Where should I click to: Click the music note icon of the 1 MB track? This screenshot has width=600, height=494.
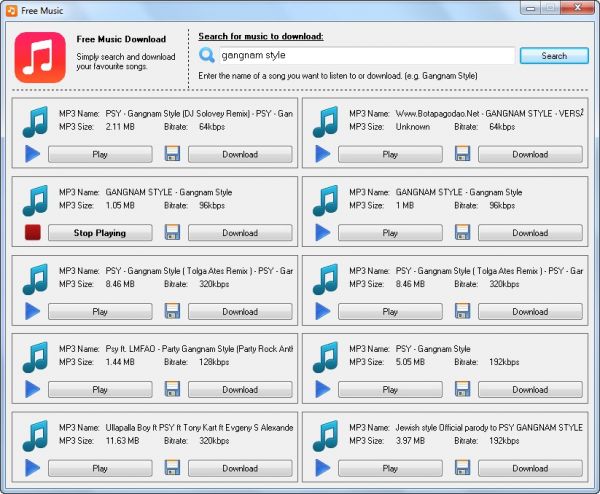pos(325,201)
